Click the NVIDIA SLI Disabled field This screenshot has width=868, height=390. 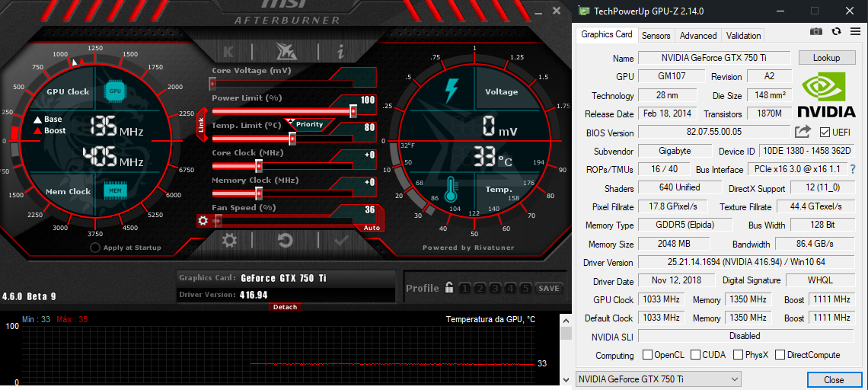click(x=746, y=336)
